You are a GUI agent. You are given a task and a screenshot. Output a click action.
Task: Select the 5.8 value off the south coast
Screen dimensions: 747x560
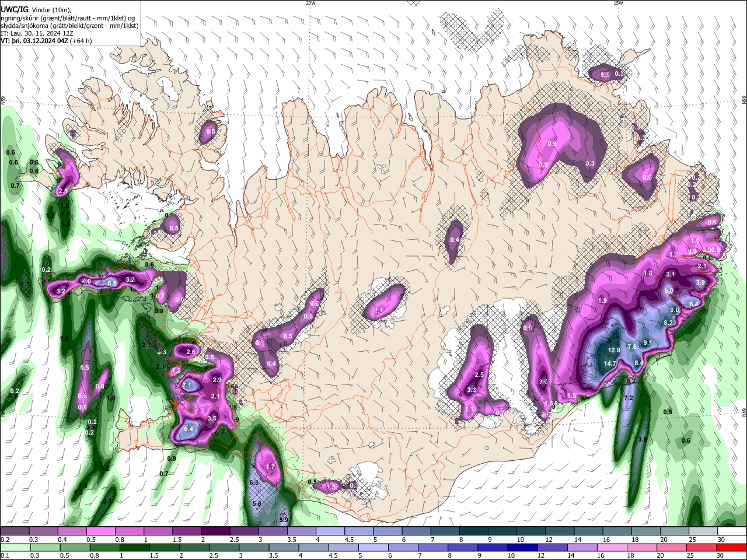coord(257,503)
